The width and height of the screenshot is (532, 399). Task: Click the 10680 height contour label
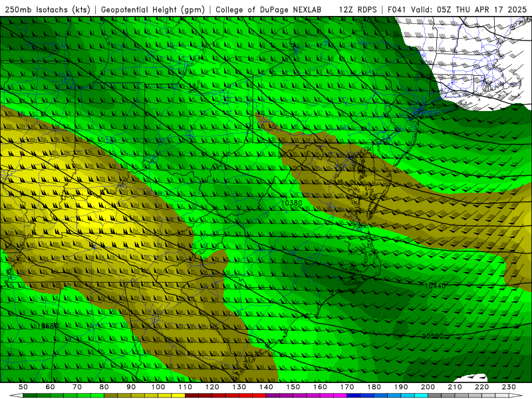tap(47, 326)
